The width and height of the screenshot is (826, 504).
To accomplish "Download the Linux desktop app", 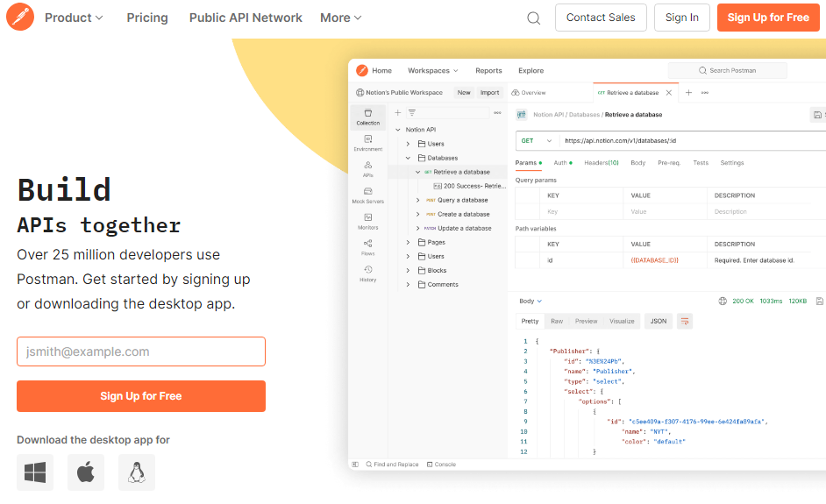I will (137, 472).
